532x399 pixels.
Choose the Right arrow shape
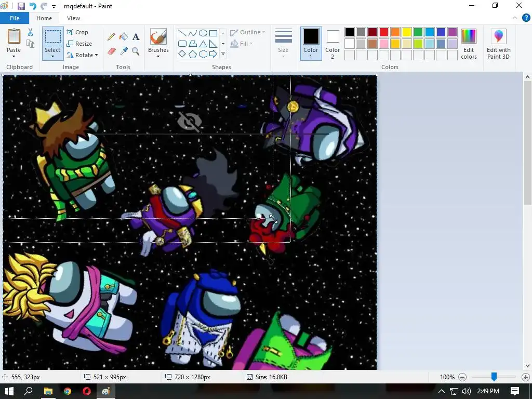coord(213,54)
